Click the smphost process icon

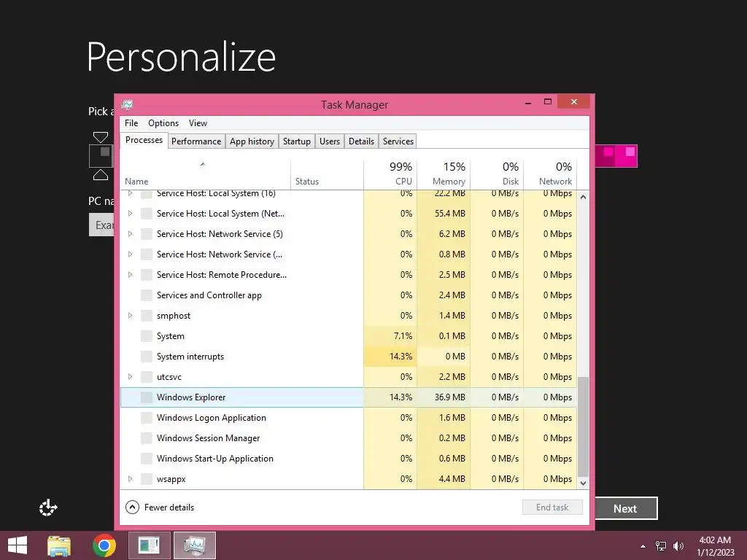coord(147,315)
